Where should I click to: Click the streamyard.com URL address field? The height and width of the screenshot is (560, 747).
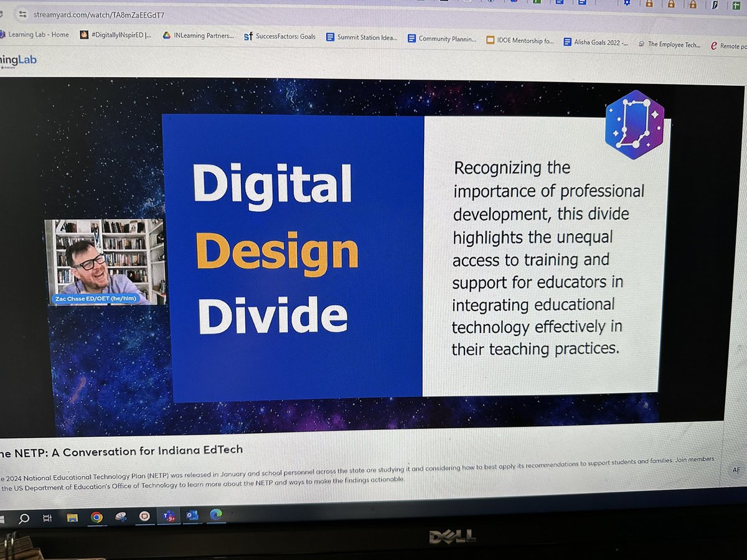pyautogui.click(x=98, y=14)
